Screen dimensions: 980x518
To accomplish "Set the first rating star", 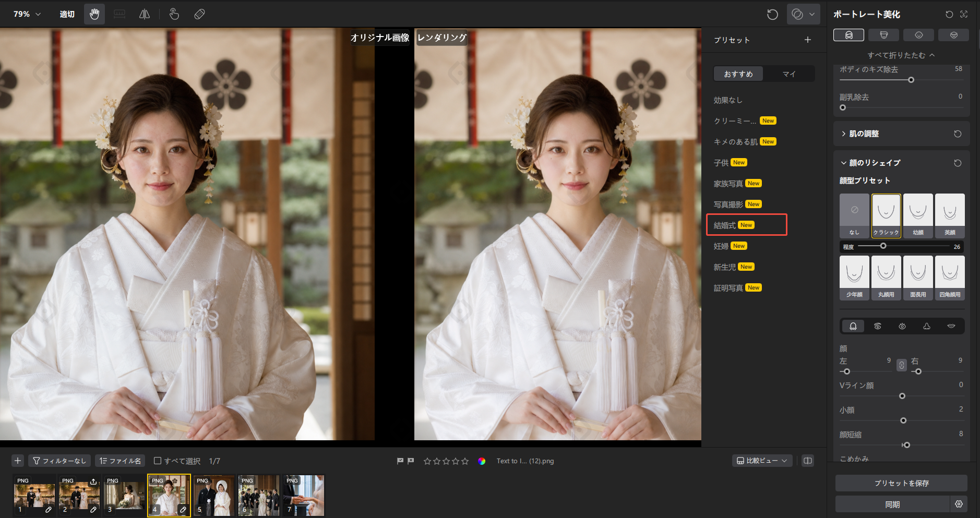I will click(427, 461).
